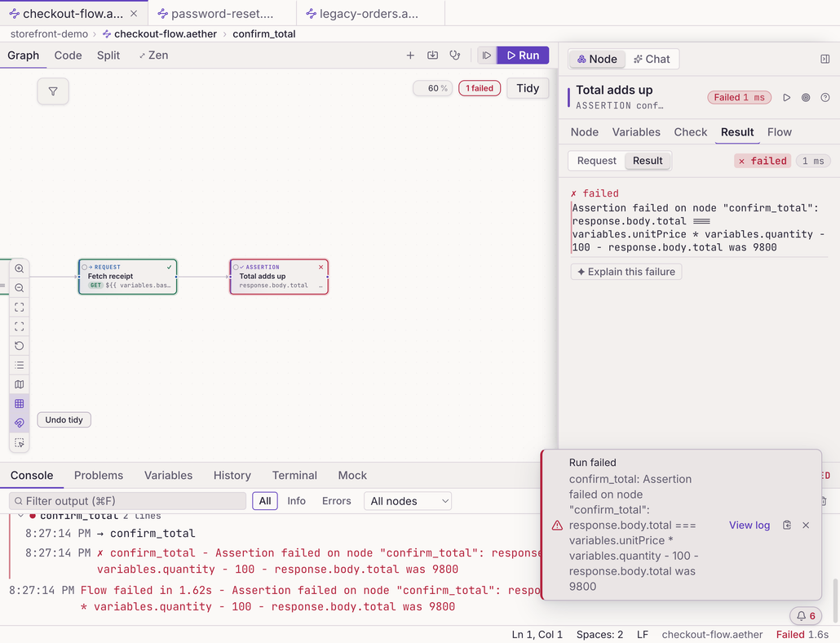The height and width of the screenshot is (643, 840).
Task: Click the stethoscope diagnose icon
Action: (455, 55)
